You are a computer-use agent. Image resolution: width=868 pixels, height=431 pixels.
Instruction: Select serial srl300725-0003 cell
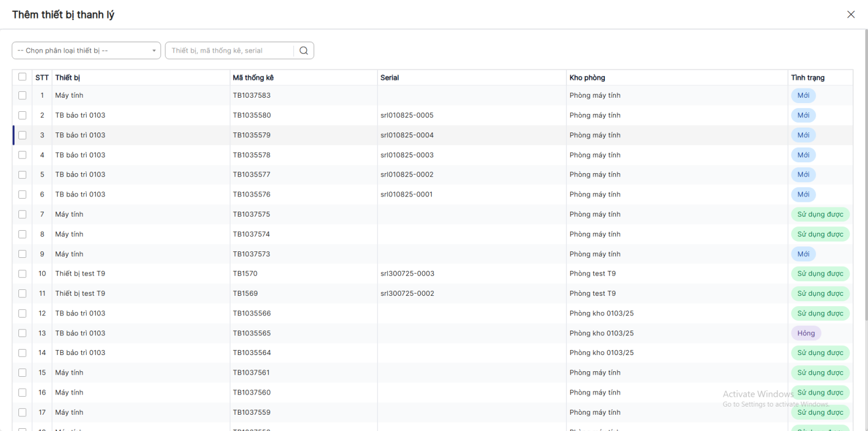407,274
